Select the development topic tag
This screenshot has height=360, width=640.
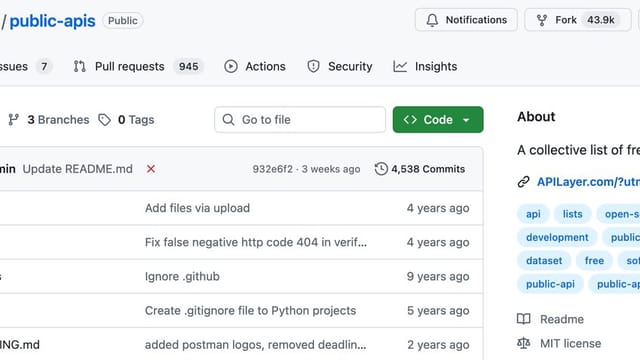pyautogui.click(x=557, y=237)
